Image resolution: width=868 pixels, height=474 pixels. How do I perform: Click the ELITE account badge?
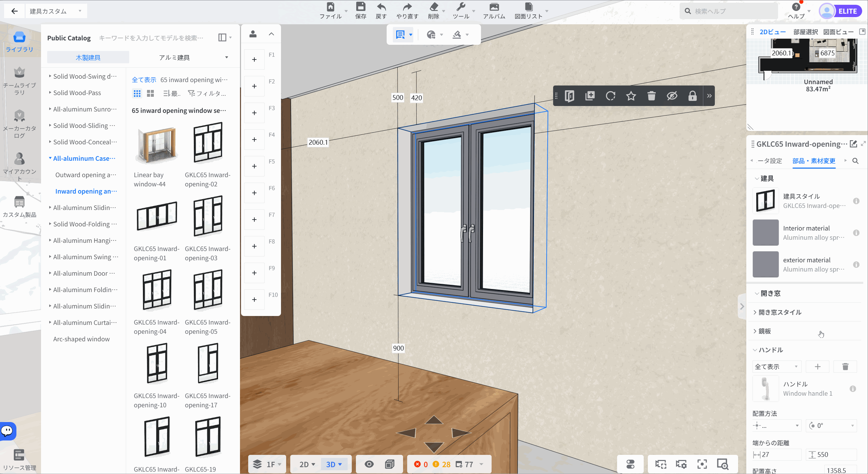coord(840,11)
